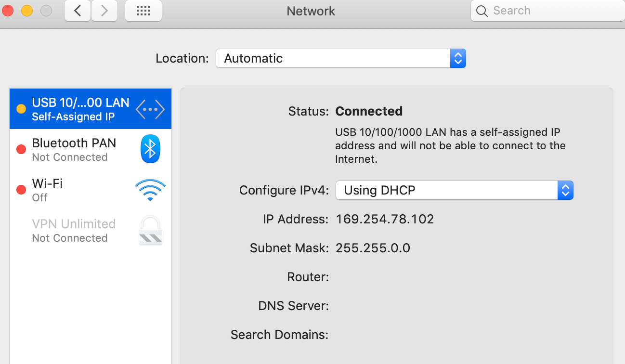The height and width of the screenshot is (364, 625).
Task: Minimize the Network window
Action: click(27, 11)
